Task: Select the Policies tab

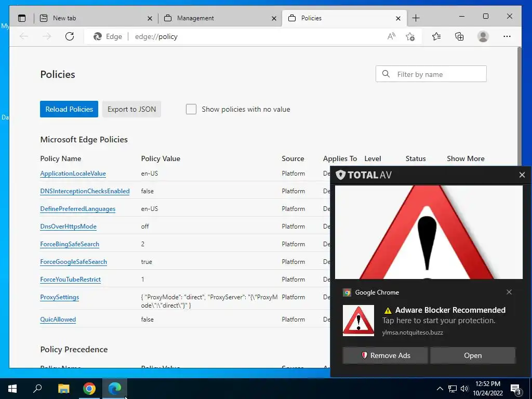Action: [x=344, y=18]
